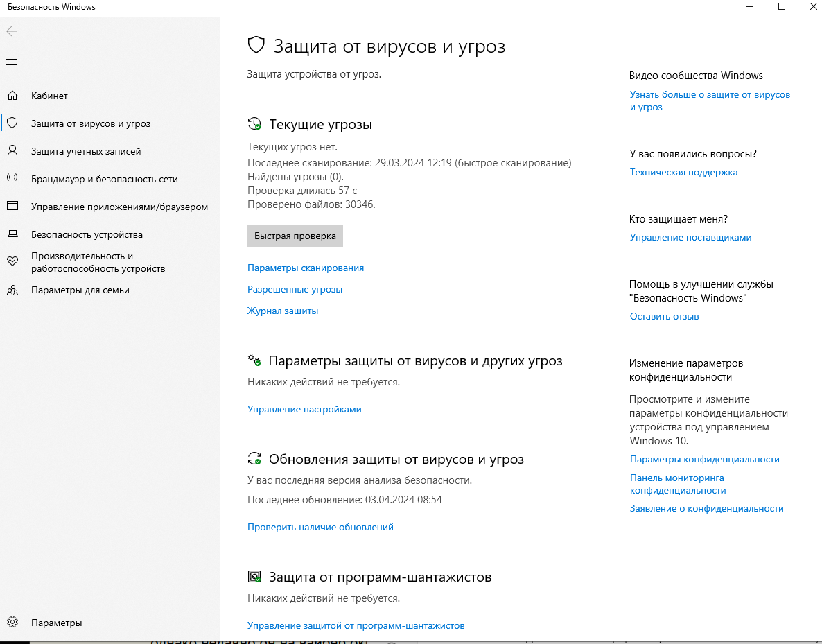The image size is (822, 644).
Task: Click the heart icon for device performance
Action: tap(12, 262)
